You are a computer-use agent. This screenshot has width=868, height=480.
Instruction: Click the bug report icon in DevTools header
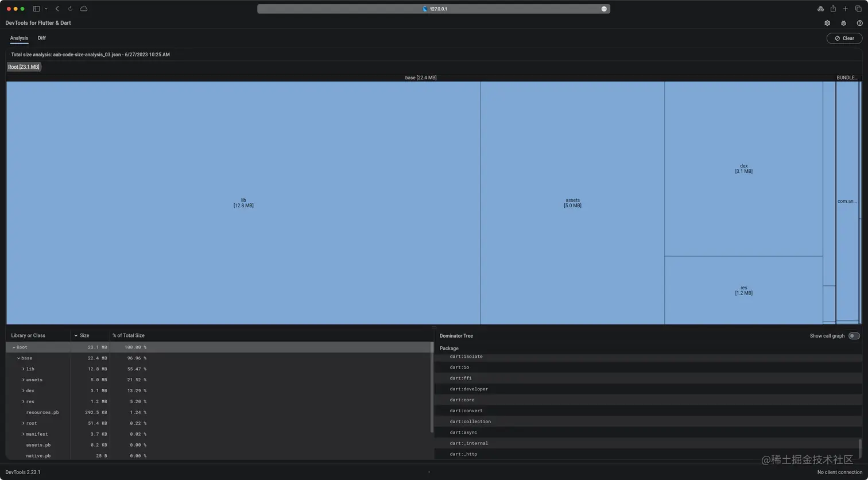[x=843, y=23]
